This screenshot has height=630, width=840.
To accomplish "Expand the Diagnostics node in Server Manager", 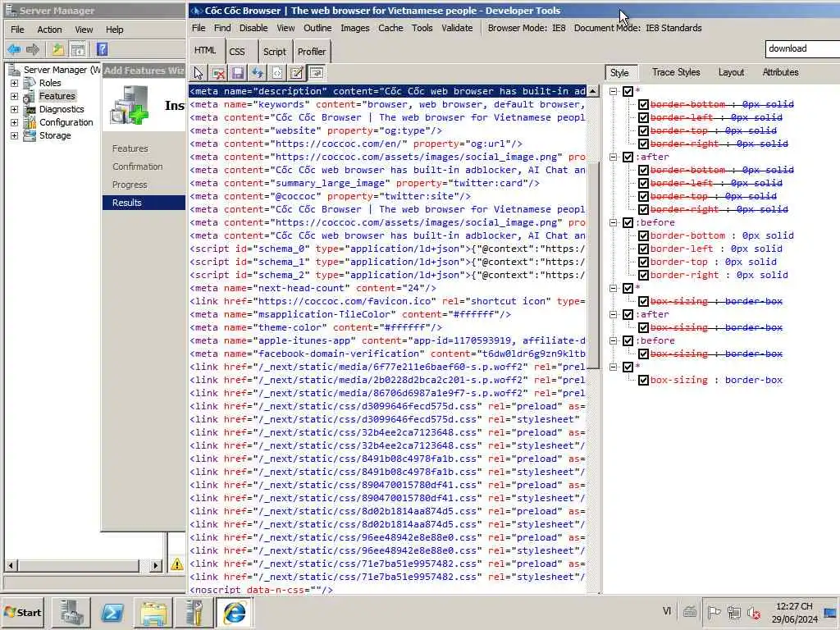I will [15, 109].
